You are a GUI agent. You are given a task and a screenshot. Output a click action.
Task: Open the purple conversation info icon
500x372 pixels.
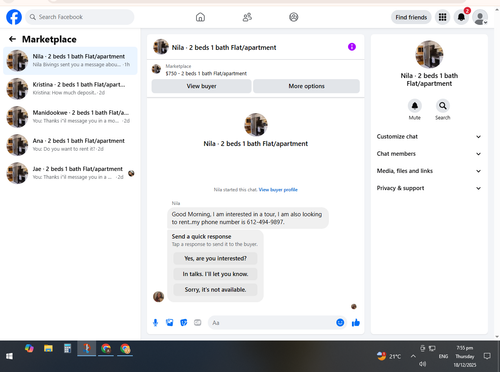(x=352, y=47)
